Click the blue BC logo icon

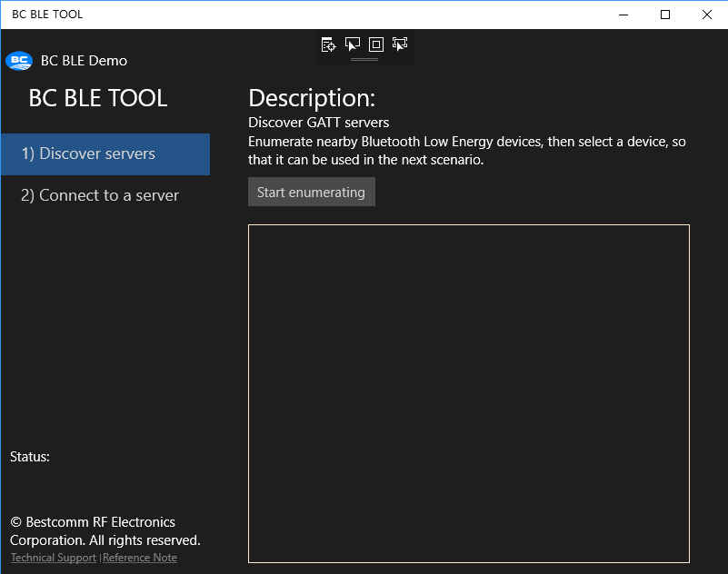[x=18, y=61]
